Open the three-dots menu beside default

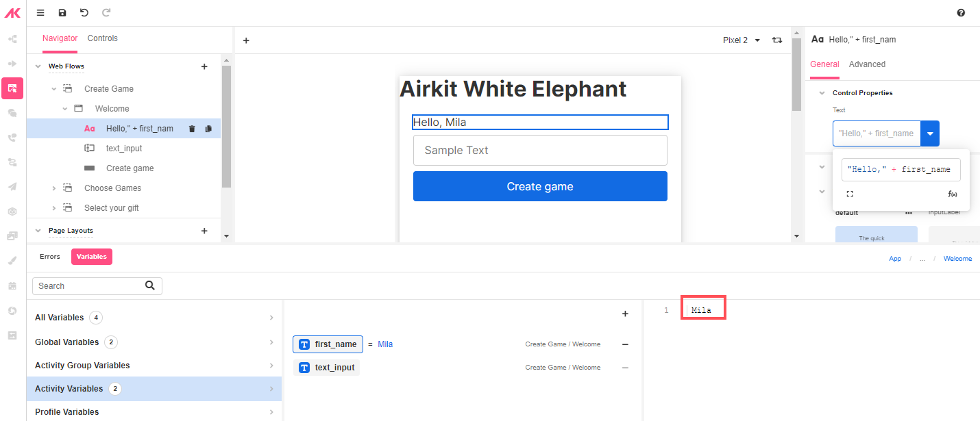[909, 213]
